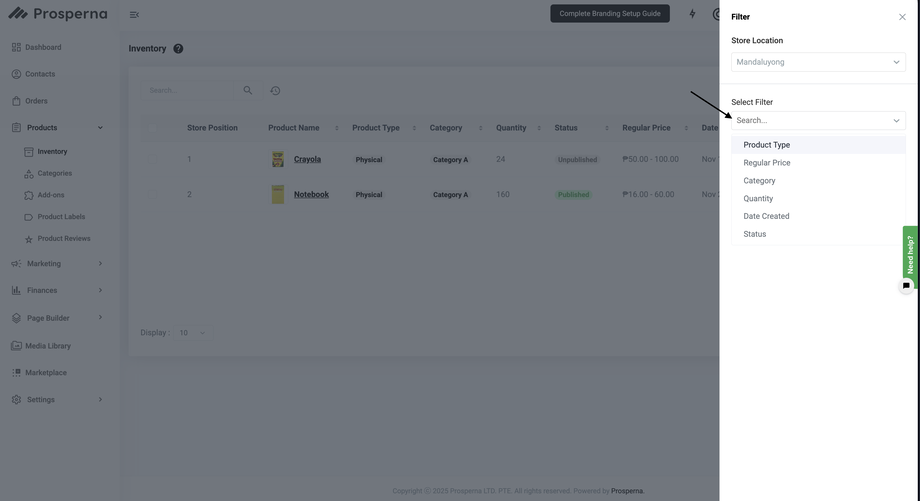Viewport: 920px width, 501px height.
Task: Open Orders in sidebar
Action: point(29,101)
